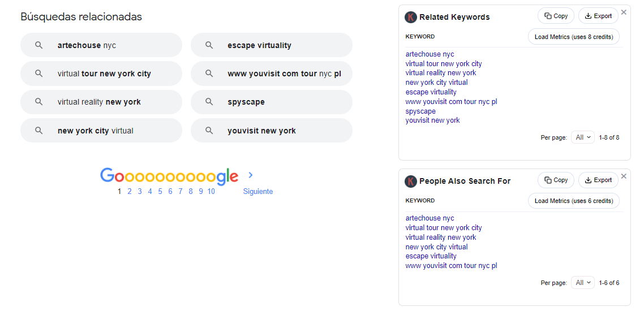
Task: Open Per page dropdown in People Also Search For
Action: [583, 283]
